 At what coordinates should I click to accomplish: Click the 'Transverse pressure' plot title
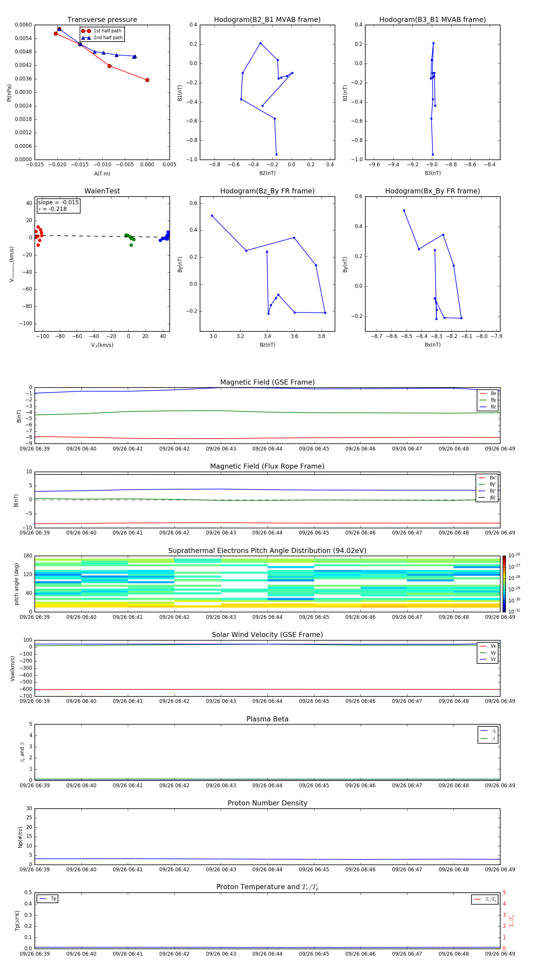[x=102, y=20]
